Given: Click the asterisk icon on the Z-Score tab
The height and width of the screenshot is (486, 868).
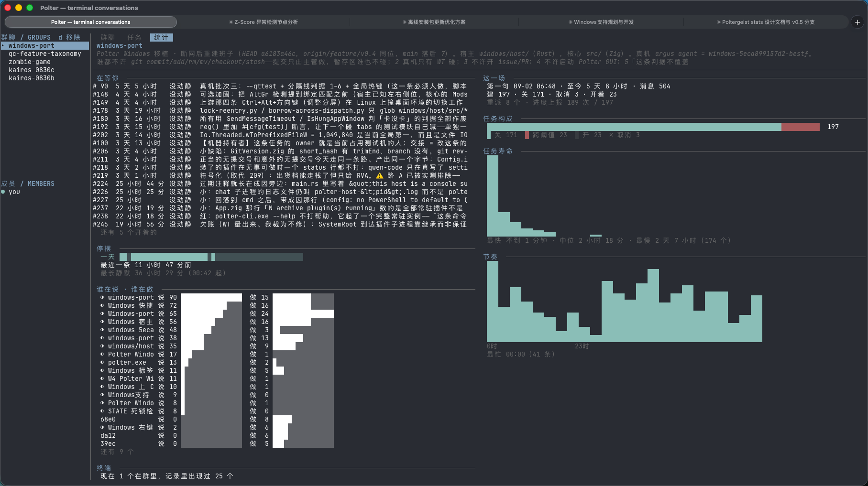Looking at the screenshot, I should (x=231, y=22).
